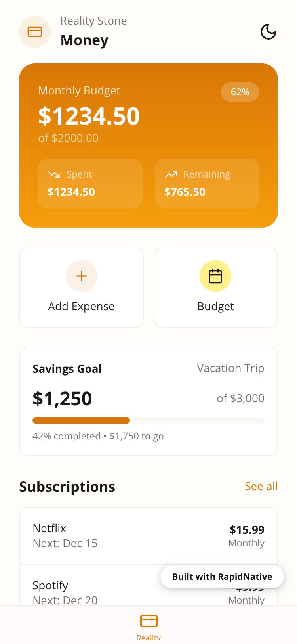Select the Reality tab label
The width and height of the screenshot is (297, 644).
pos(148,638)
